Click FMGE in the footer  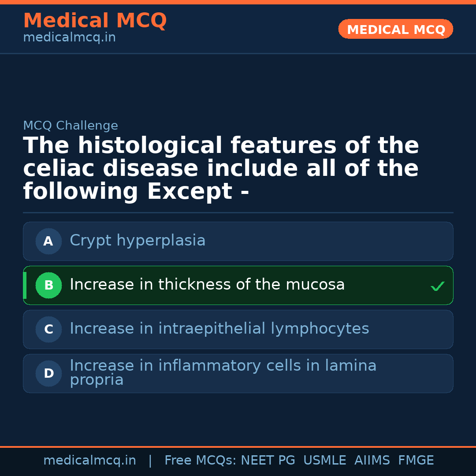point(416,461)
